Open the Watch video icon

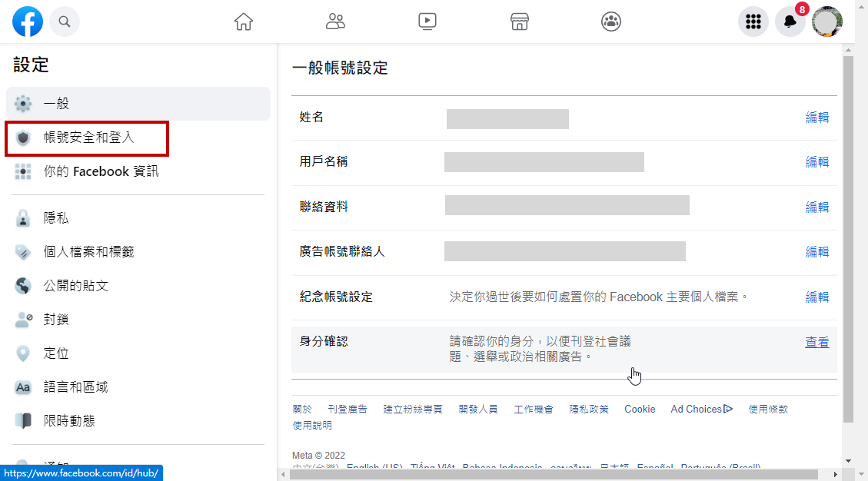coord(427,22)
